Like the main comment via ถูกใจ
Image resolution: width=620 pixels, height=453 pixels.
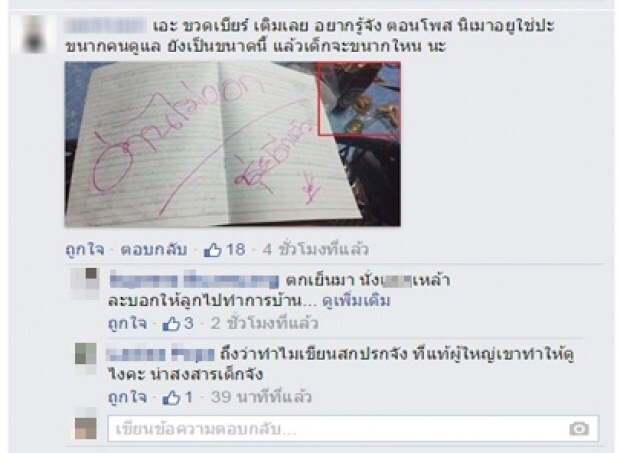pos(85,250)
